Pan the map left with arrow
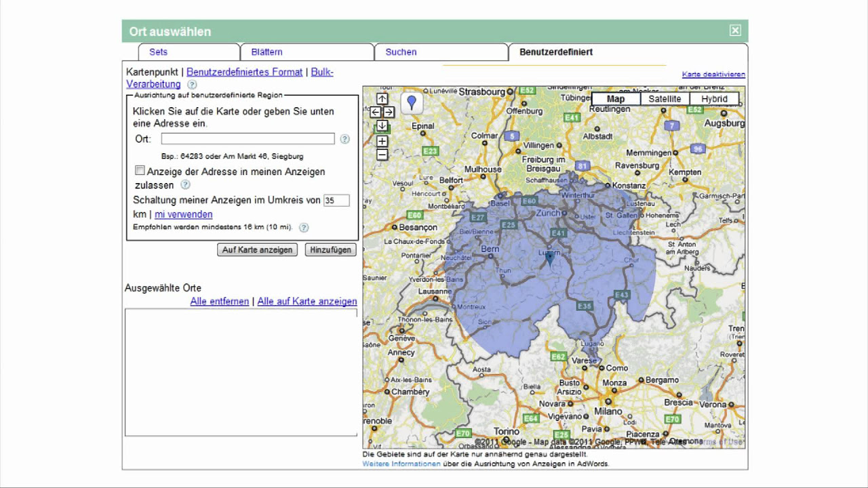Image resolution: width=868 pixels, height=488 pixels. pos(376,112)
